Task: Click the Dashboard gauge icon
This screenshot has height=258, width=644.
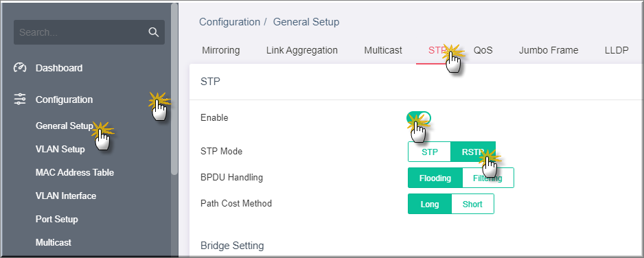Action: 20,68
